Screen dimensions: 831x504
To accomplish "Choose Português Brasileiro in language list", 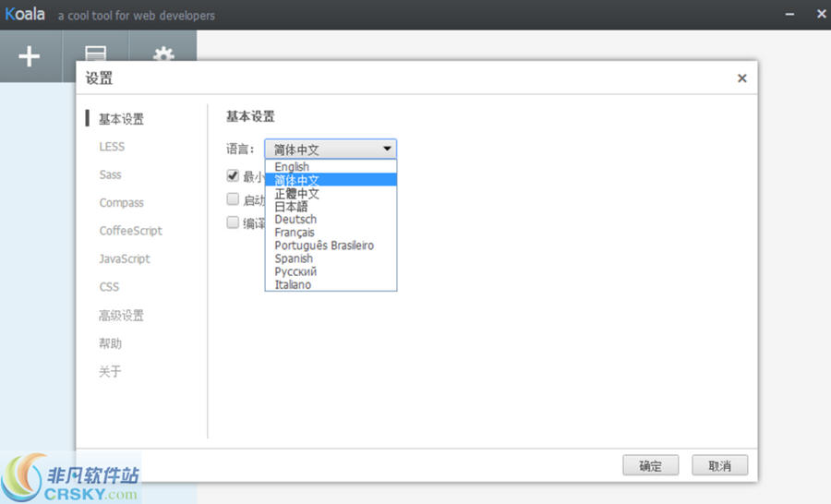I will pos(331,246).
